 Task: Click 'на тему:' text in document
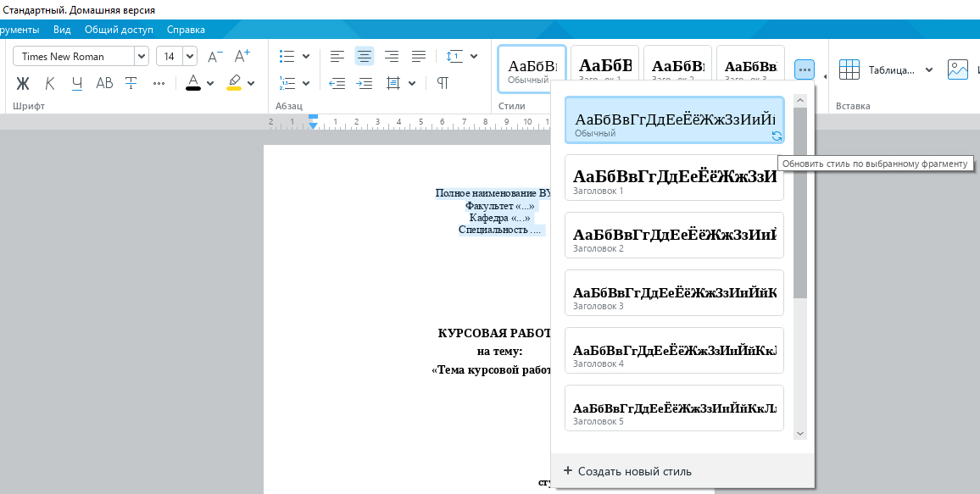(499, 351)
